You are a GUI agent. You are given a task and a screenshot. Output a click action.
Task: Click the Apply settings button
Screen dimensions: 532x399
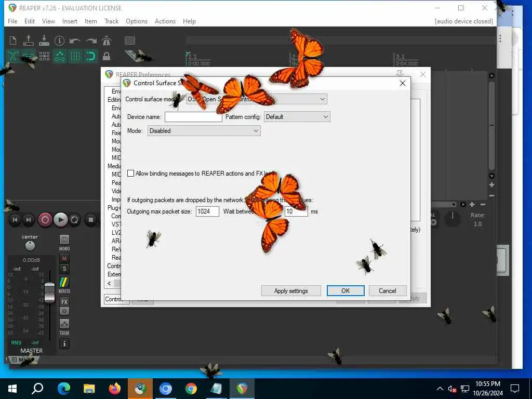click(x=291, y=291)
